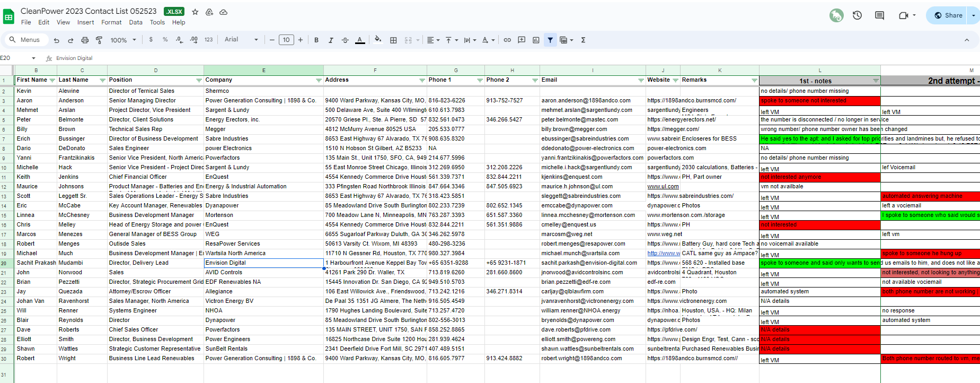This screenshot has width=980, height=383.
Task: Click the .XLSX file format badge
Action: 174,12
